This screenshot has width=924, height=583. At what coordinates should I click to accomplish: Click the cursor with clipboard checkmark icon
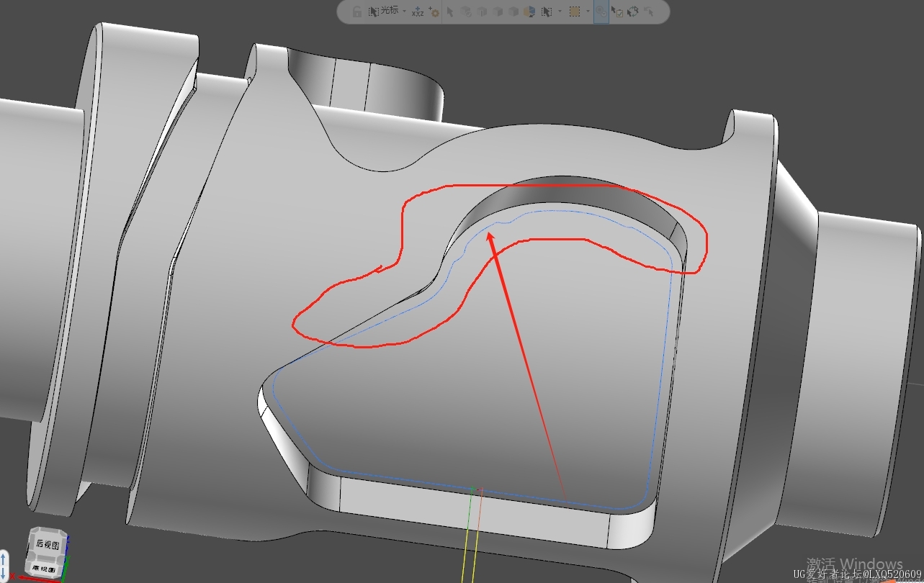(616, 12)
